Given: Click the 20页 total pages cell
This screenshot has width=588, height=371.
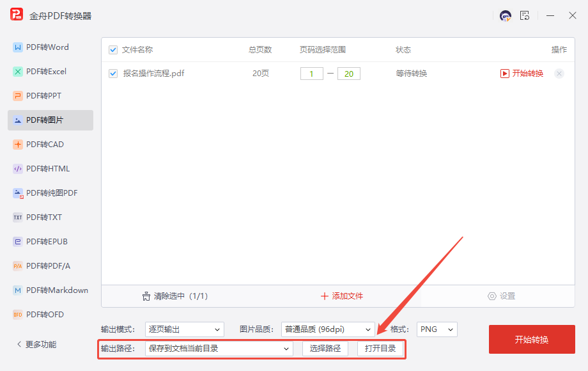Looking at the screenshot, I should tap(261, 74).
